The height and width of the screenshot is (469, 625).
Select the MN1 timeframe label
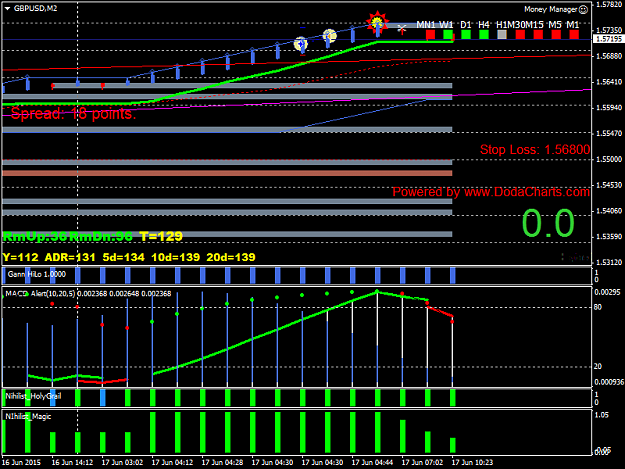click(x=426, y=25)
